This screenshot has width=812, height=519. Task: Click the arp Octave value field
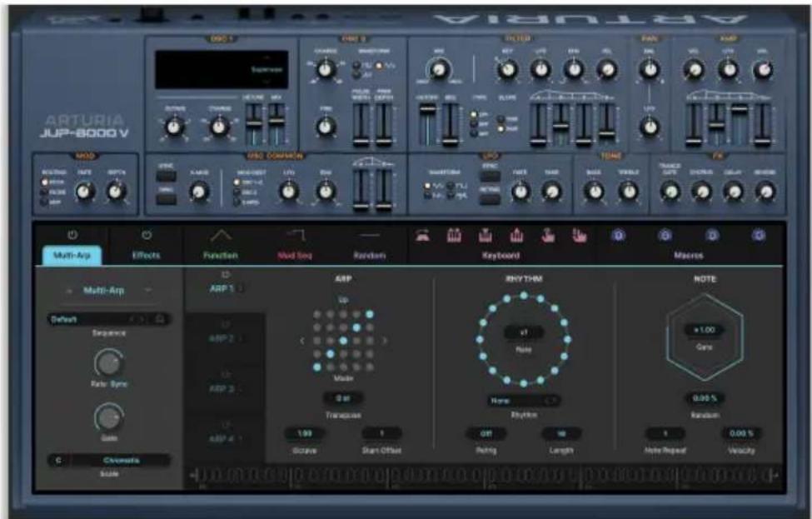(305, 433)
